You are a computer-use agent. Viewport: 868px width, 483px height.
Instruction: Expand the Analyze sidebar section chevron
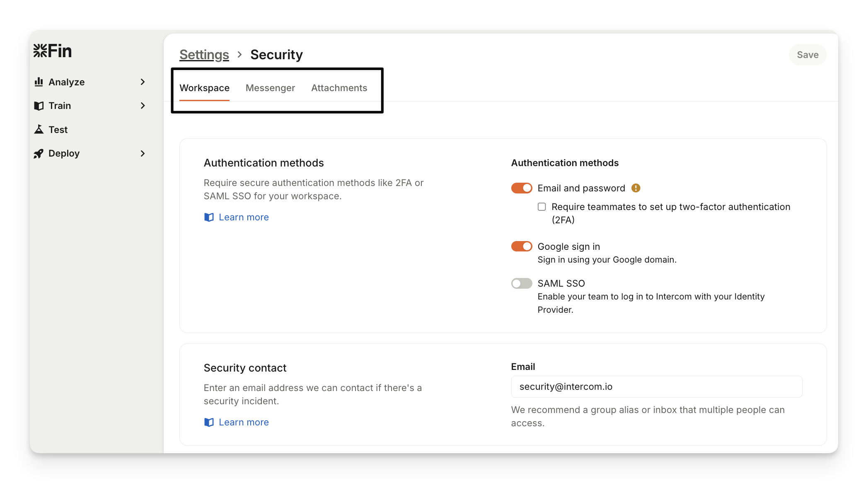pos(143,82)
